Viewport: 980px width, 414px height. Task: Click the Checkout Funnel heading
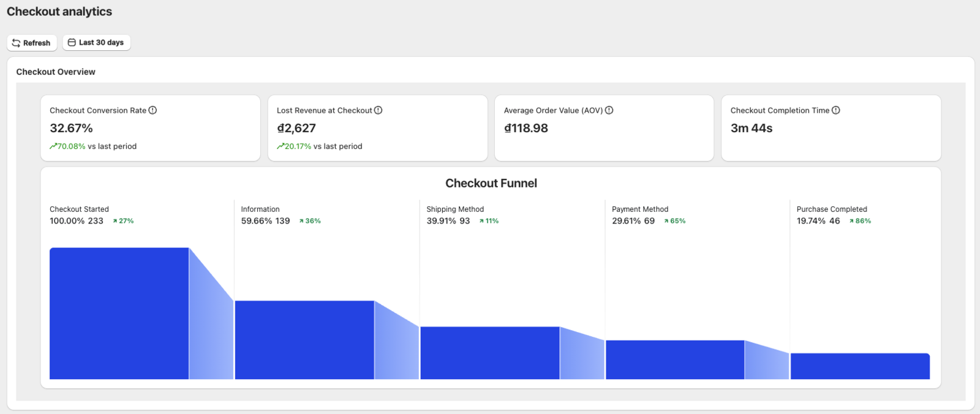[x=491, y=183]
